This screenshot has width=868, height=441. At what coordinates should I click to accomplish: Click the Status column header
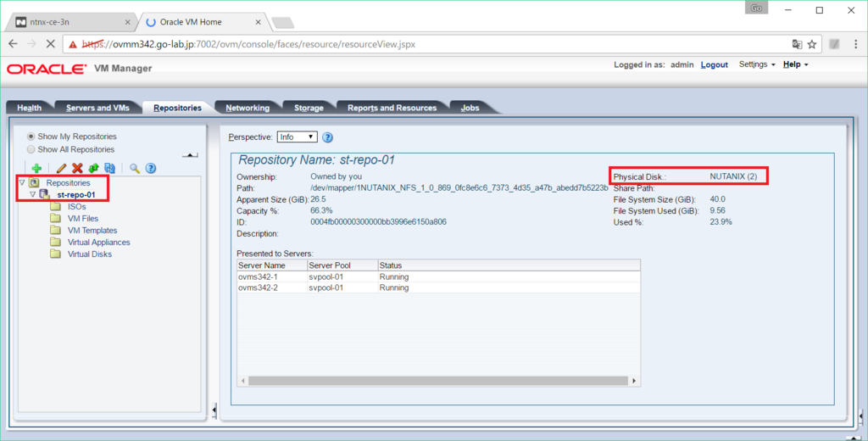[509, 265]
